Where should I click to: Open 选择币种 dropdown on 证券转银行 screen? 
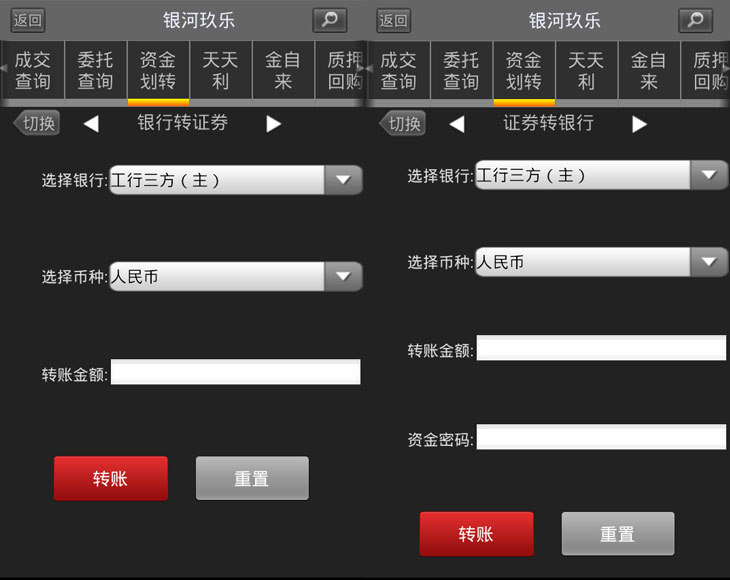click(x=602, y=262)
